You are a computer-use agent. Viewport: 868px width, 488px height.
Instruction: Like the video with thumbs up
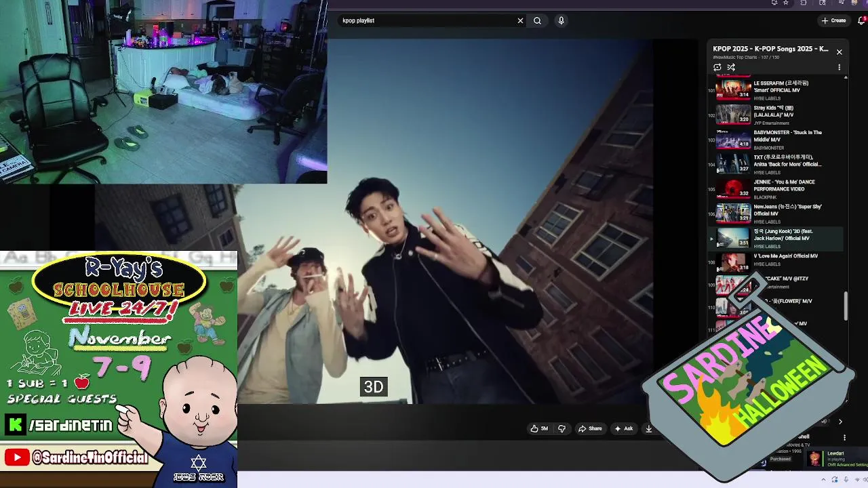[540, 428]
